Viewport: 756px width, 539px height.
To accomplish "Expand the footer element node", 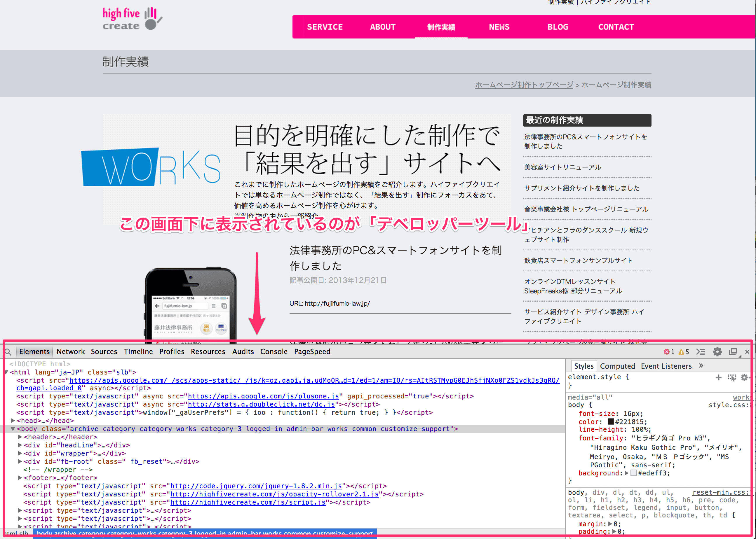I will point(20,478).
